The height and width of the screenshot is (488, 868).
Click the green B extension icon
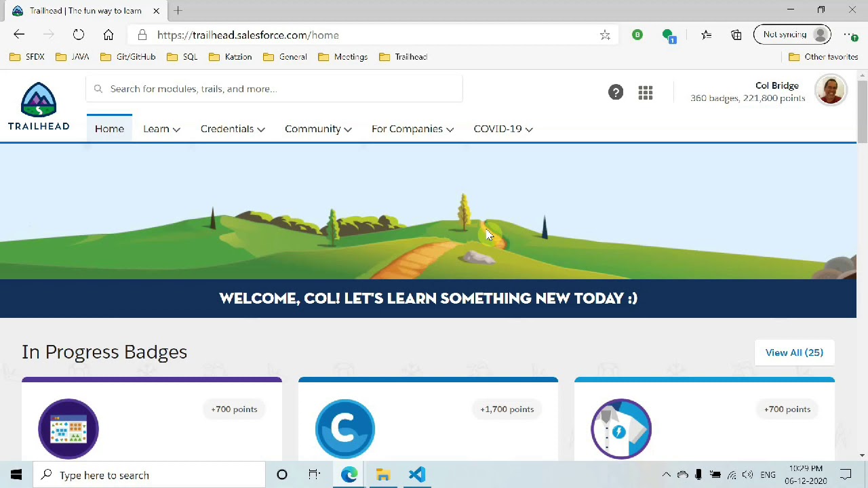tap(637, 35)
